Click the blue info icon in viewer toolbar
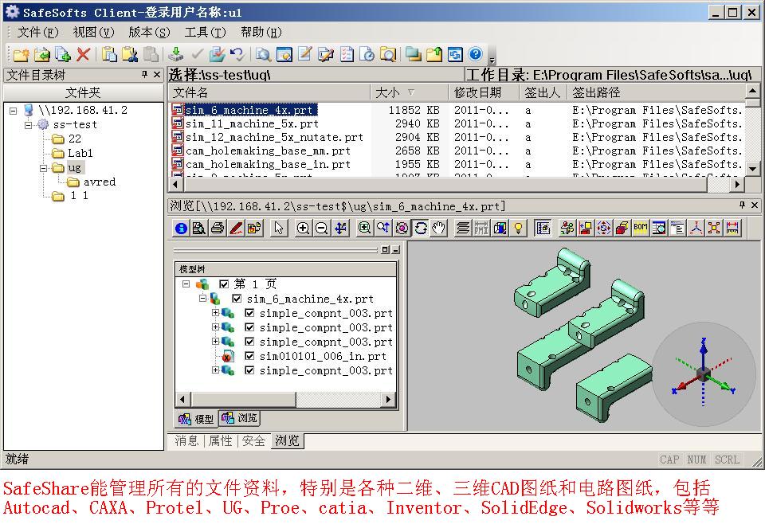This screenshot has height=532, width=765. point(181,228)
